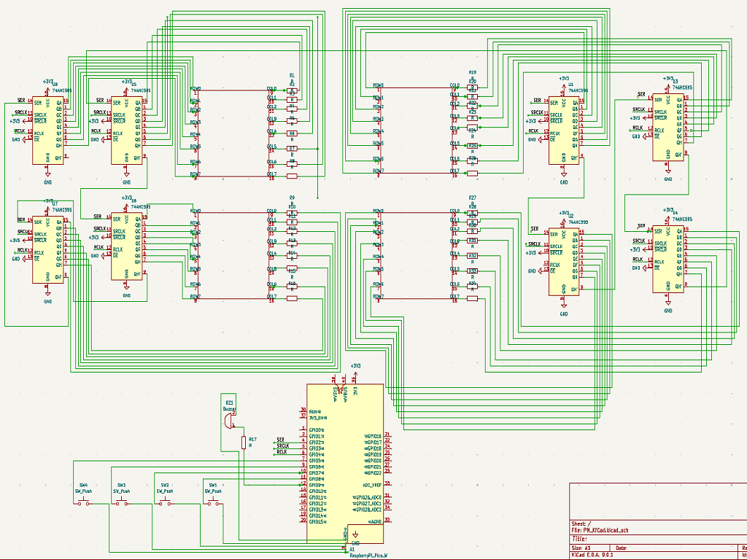Image resolution: width=747 pixels, height=560 pixels.
Task: Click the SRCLK net label at Pico GPIO3
Action: pos(283,446)
